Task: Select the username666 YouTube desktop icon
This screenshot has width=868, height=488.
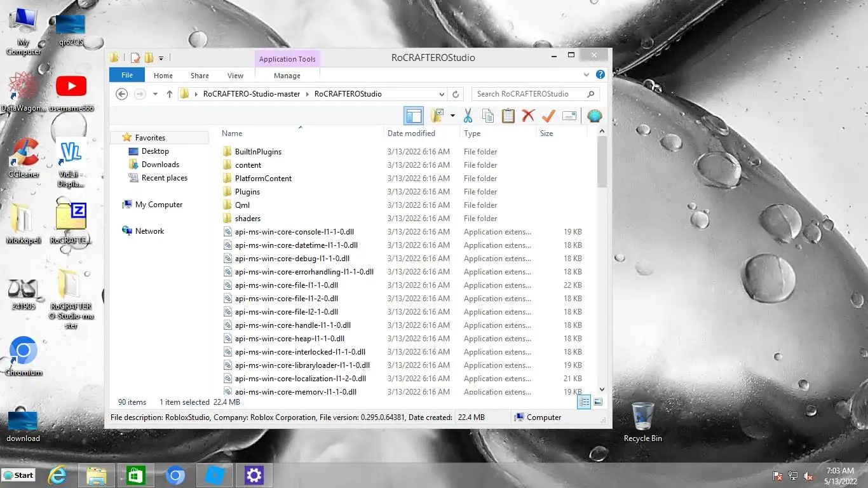Action: [71, 93]
